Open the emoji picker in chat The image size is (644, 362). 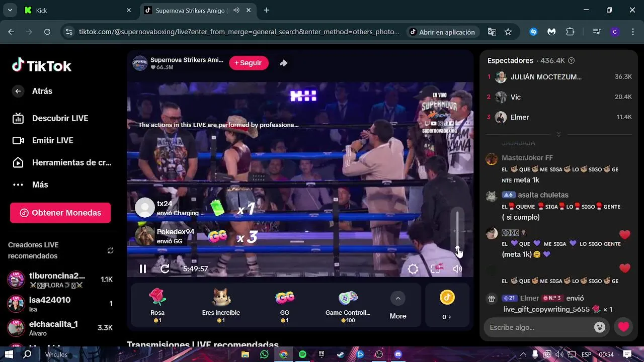pos(599,327)
